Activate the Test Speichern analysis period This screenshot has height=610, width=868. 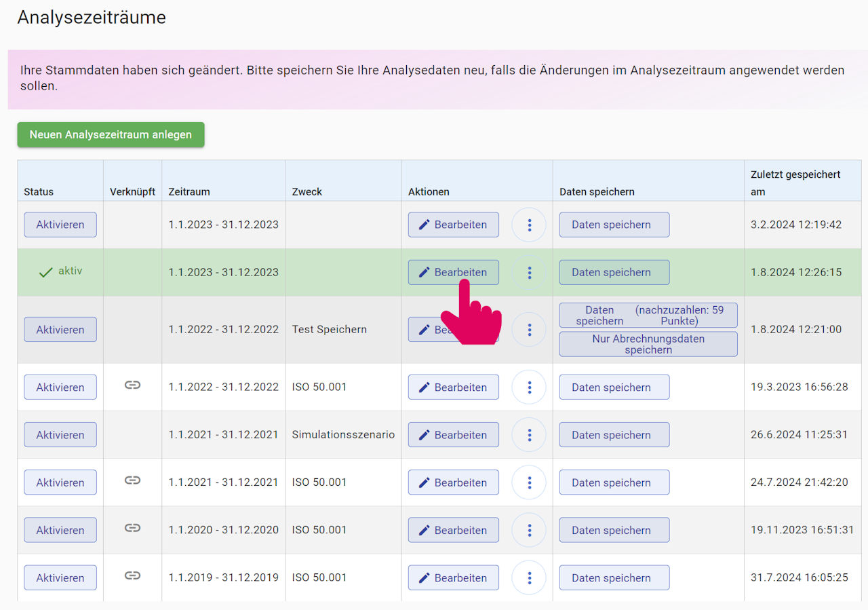[x=60, y=330]
